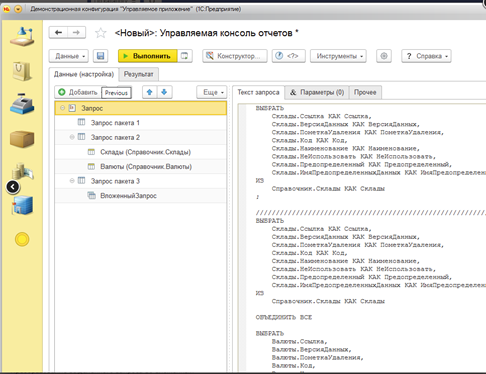The width and height of the screenshot is (486, 374).
Task: Open the cash register section in sidebar
Action: (x=22, y=104)
